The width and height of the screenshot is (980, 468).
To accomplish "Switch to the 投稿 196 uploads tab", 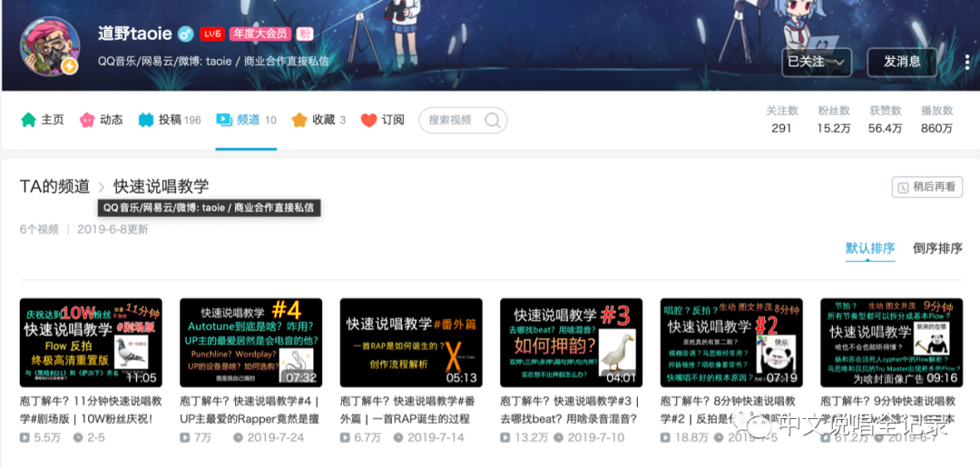I will (170, 120).
